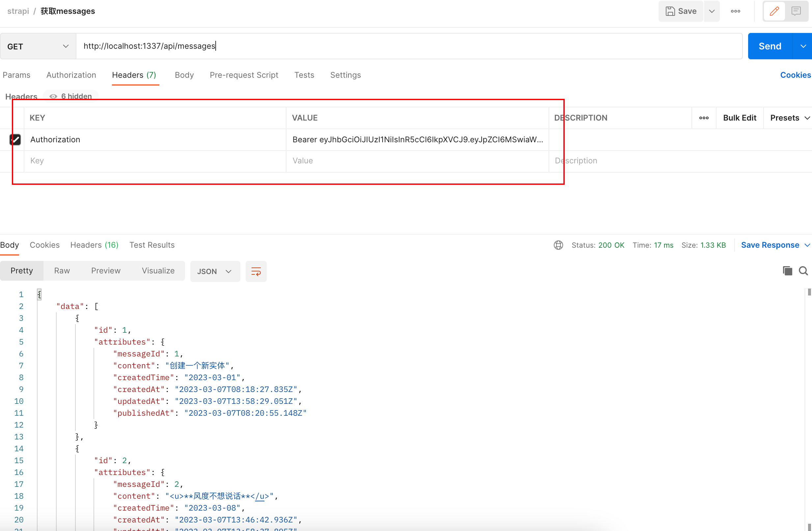Viewport: 812px width, 531px height.
Task: Open Bulk Edit for headers
Action: (740, 118)
